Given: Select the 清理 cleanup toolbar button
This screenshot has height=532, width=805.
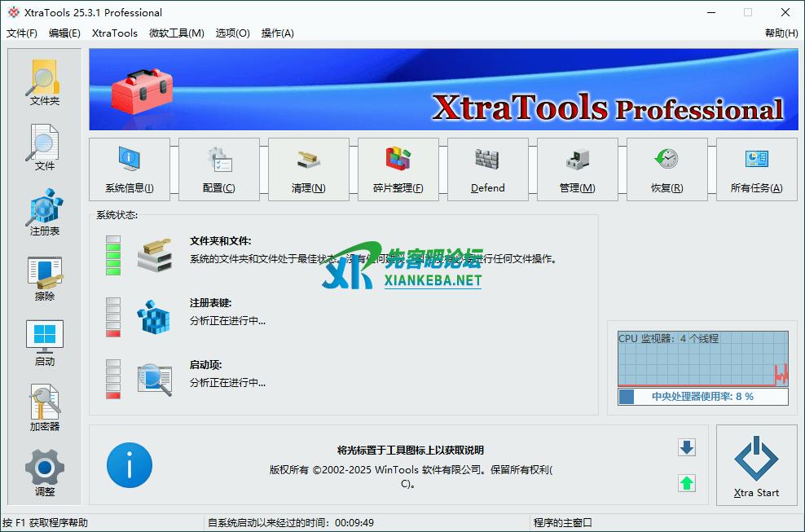Looking at the screenshot, I should tap(309, 169).
